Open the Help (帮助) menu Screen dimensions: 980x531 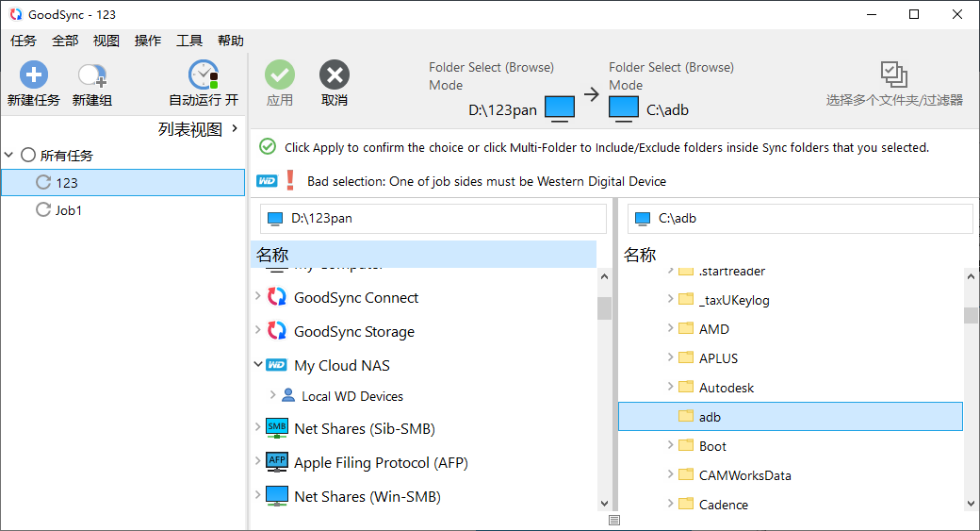coord(230,41)
